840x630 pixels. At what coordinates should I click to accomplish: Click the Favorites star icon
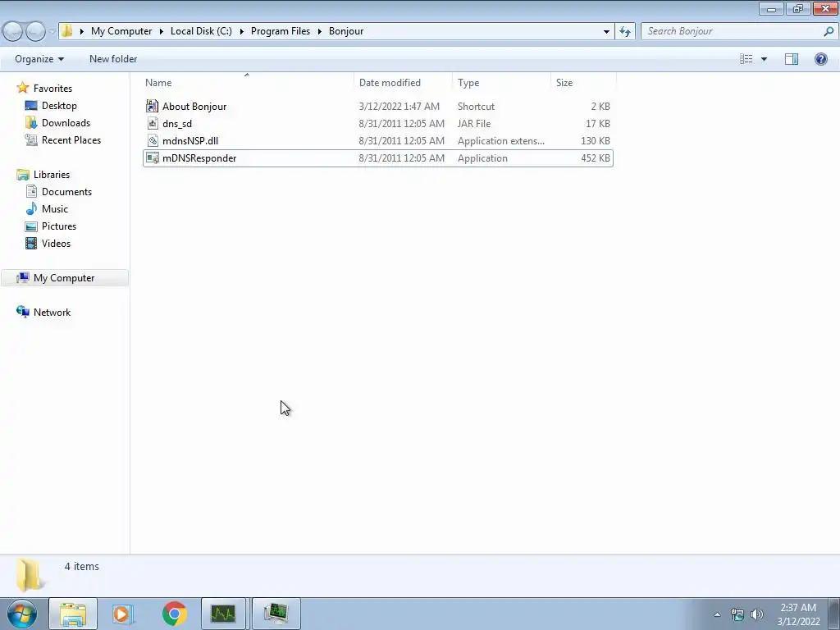(22, 88)
